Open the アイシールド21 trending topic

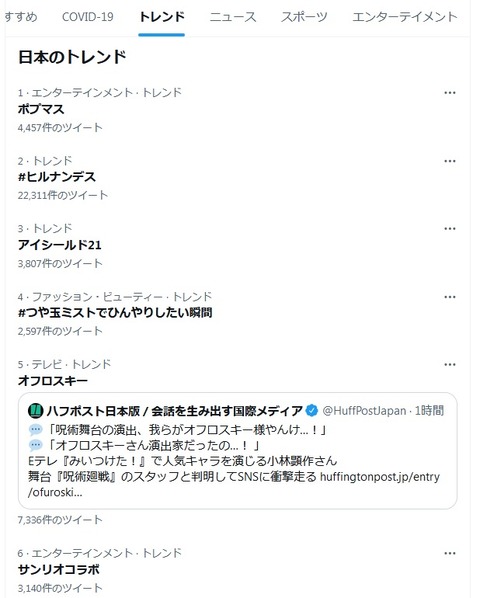click(x=59, y=245)
